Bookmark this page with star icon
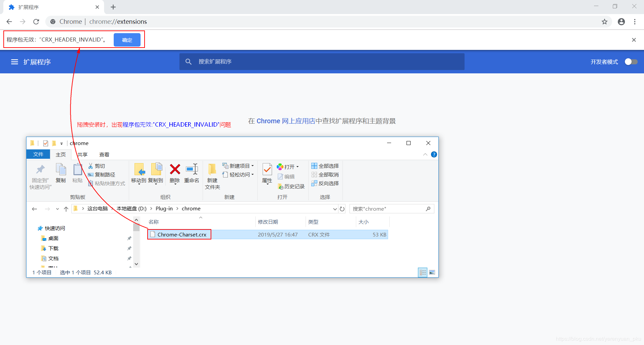Viewport: 644px width, 345px height. pos(604,22)
